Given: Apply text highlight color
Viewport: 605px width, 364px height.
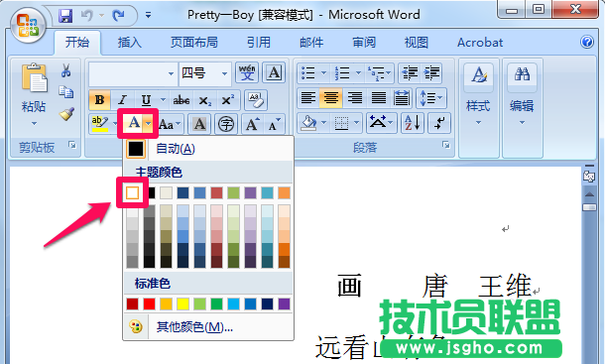Looking at the screenshot, I should pyautogui.click(x=100, y=124).
